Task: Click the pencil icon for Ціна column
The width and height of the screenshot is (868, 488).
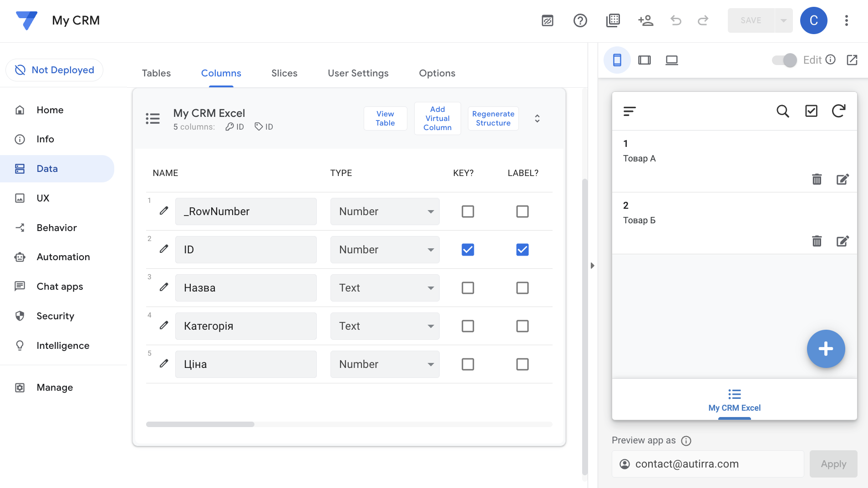Action: coord(164,364)
